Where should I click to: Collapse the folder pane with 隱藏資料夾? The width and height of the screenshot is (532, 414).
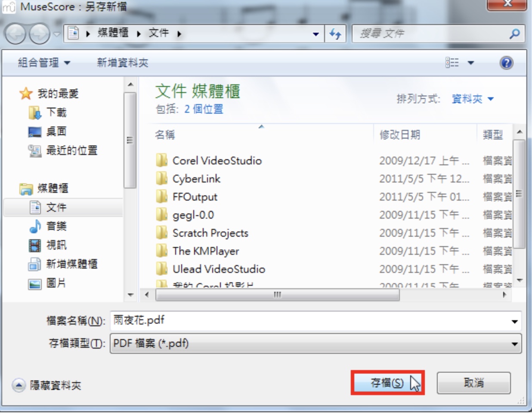[x=46, y=385]
